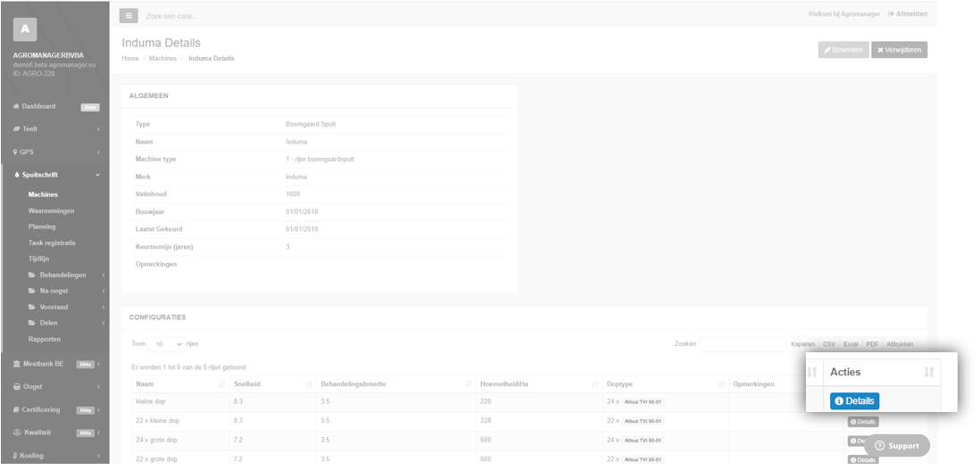Sort by Doptype column sort icon
Screen dimensions: 980x470
click(x=722, y=384)
